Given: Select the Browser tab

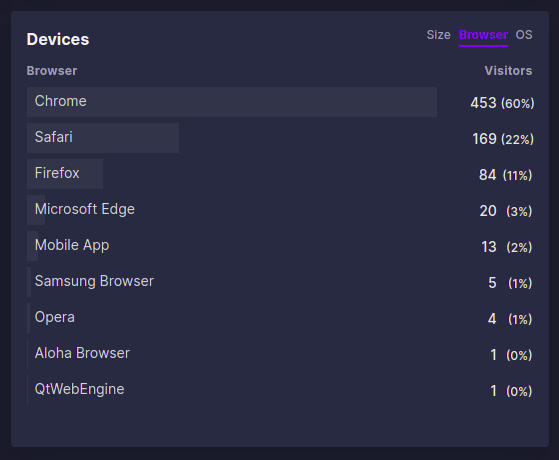Looking at the screenshot, I should tap(483, 35).
